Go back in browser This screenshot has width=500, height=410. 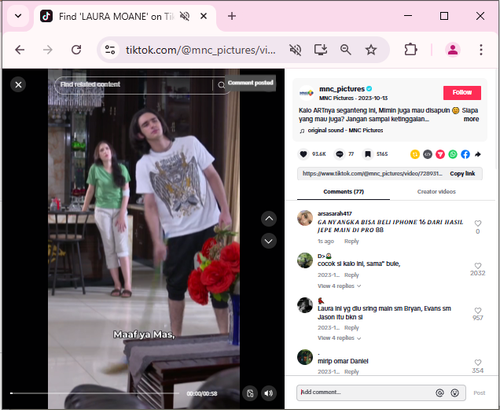click(20, 50)
